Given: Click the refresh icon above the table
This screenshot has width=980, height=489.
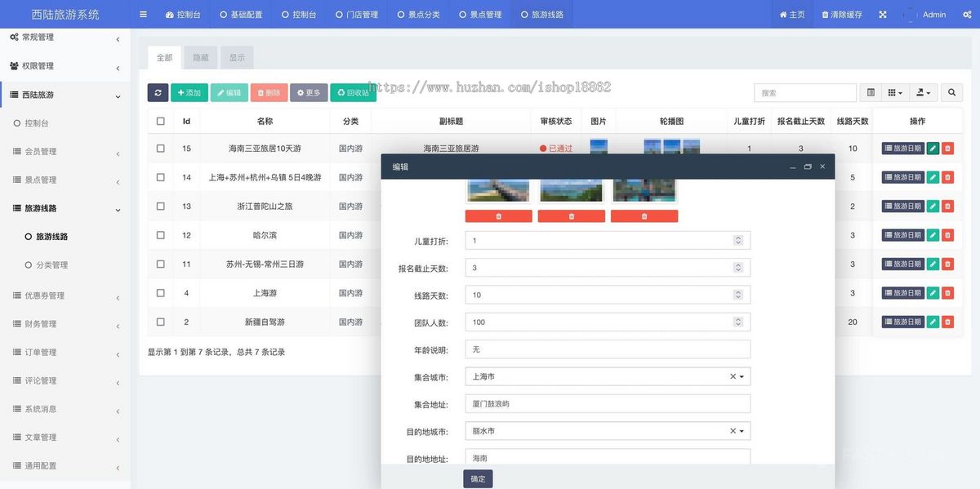Looking at the screenshot, I should pos(158,92).
